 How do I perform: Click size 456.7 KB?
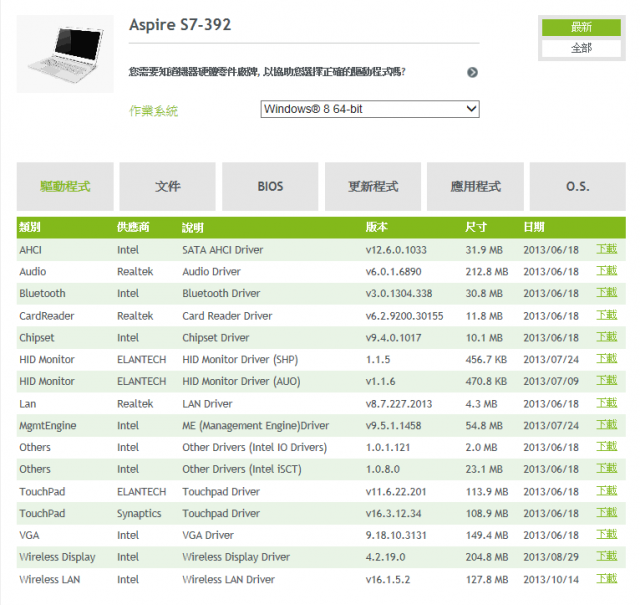(486, 360)
